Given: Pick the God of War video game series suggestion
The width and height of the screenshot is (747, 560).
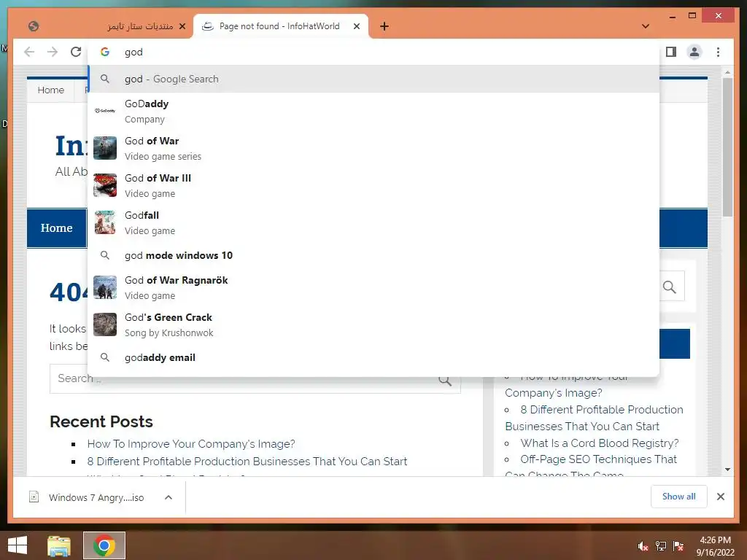Looking at the screenshot, I should [x=373, y=148].
